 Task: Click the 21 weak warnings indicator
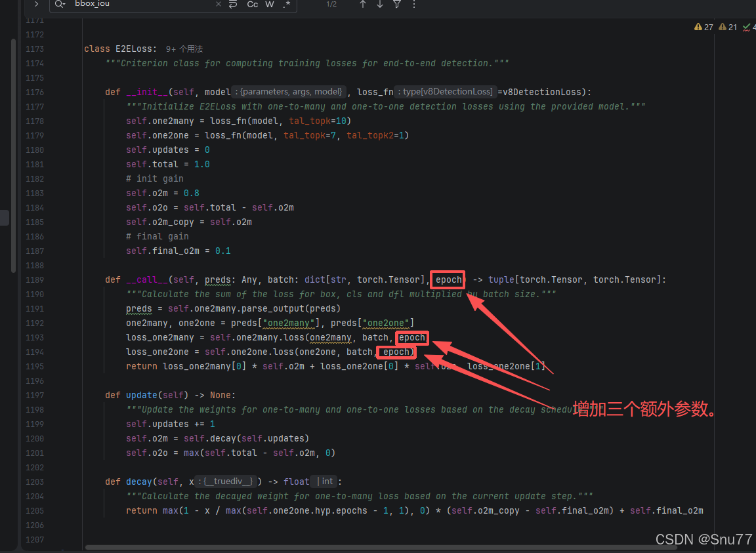728,27
